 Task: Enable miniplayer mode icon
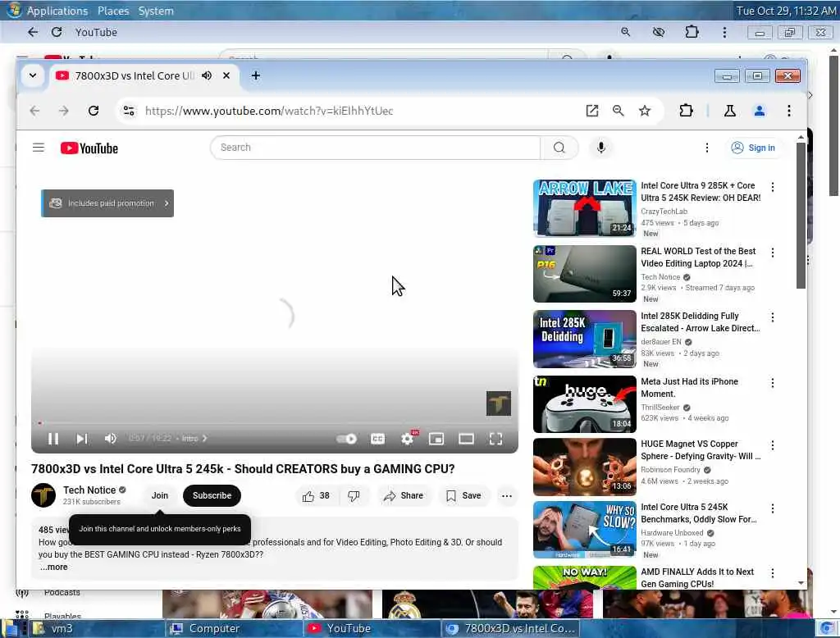tap(436, 439)
